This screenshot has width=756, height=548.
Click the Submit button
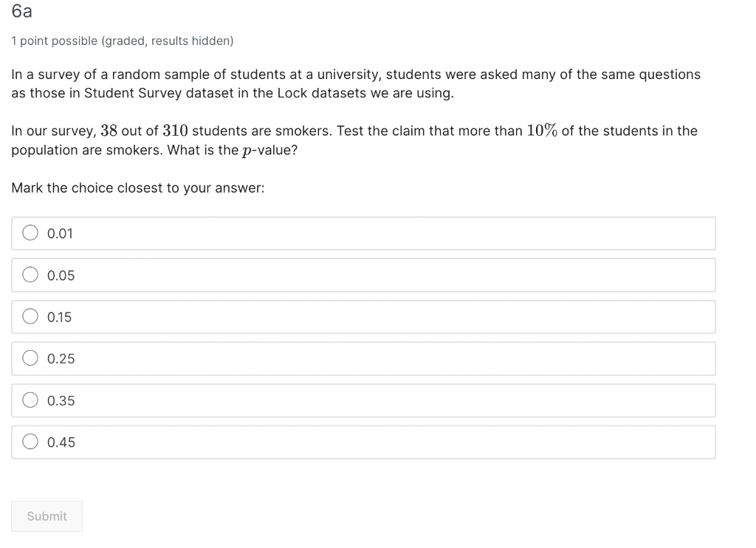47,516
